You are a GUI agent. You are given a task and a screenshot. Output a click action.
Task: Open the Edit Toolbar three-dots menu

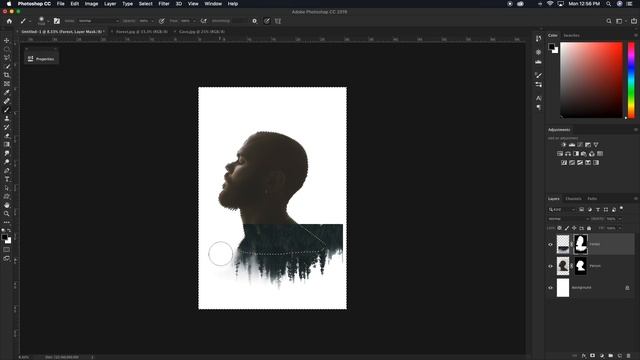tap(7, 222)
